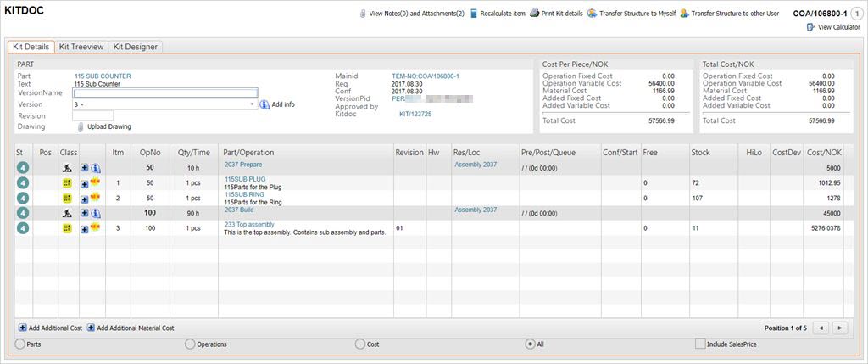Open the Version dropdown list
The height and width of the screenshot is (364, 868).
click(x=253, y=104)
